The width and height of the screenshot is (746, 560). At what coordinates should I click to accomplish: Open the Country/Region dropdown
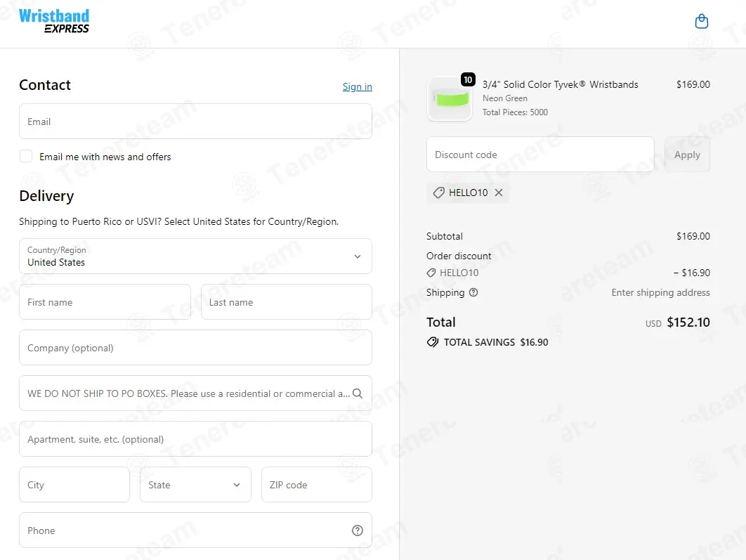(195, 256)
